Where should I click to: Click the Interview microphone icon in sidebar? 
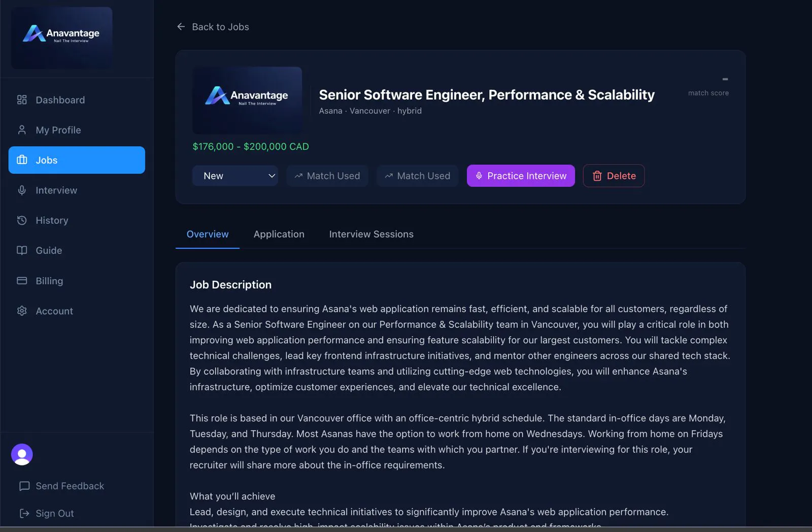(22, 190)
